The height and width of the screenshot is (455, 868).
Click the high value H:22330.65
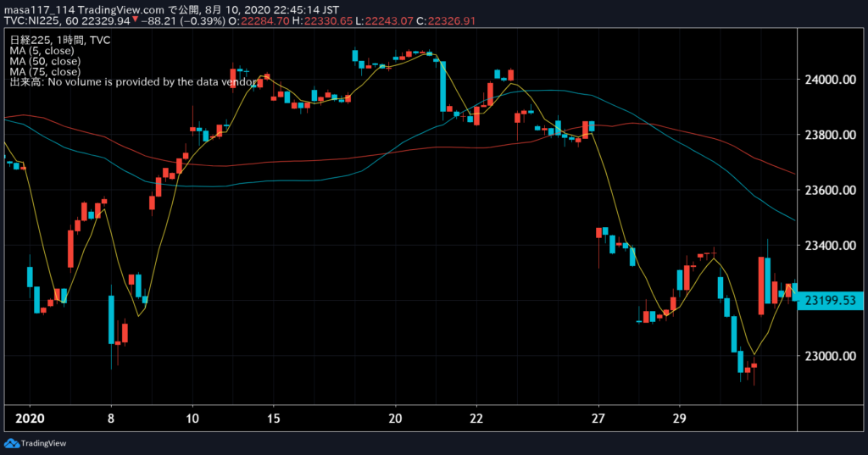[x=323, y=20]
